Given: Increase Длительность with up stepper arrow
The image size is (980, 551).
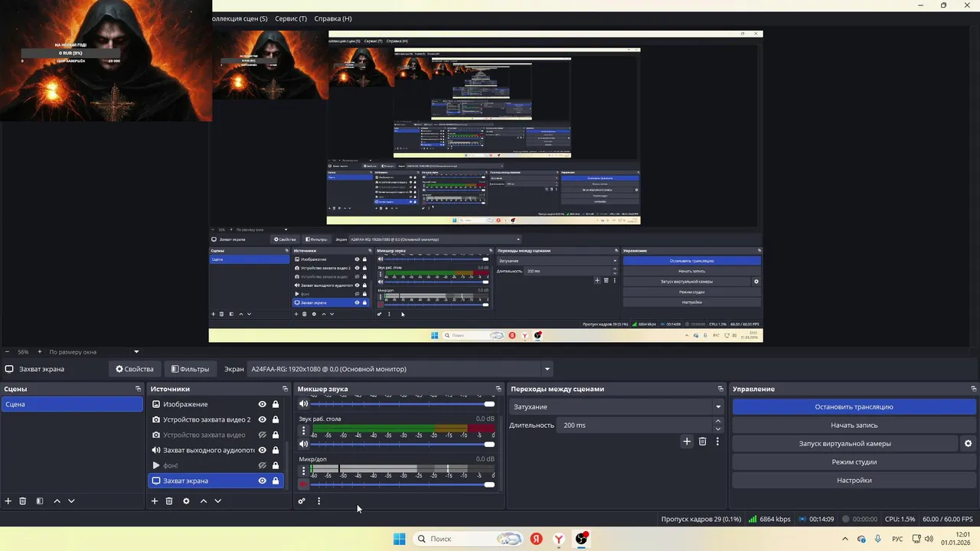Looking at the screenshot, I should 717,421.
